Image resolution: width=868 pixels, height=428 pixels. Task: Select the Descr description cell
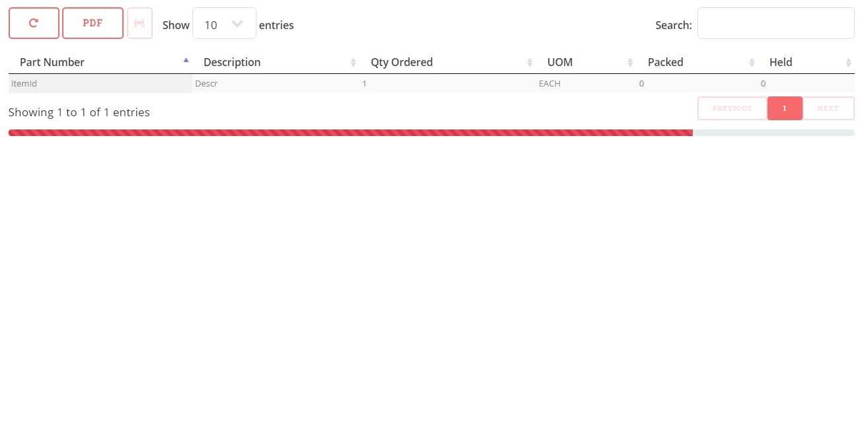click(x=276, y=84)
